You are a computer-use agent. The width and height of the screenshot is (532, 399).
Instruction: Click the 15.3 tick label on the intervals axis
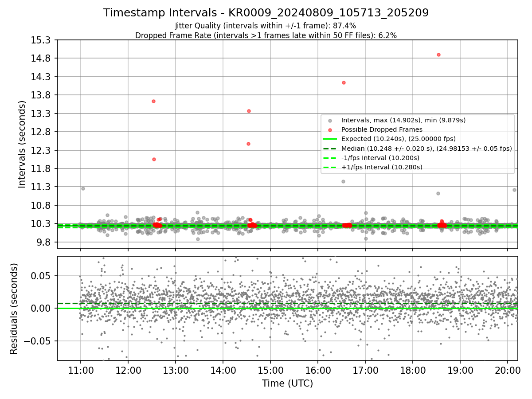click(x=42, y=40)
